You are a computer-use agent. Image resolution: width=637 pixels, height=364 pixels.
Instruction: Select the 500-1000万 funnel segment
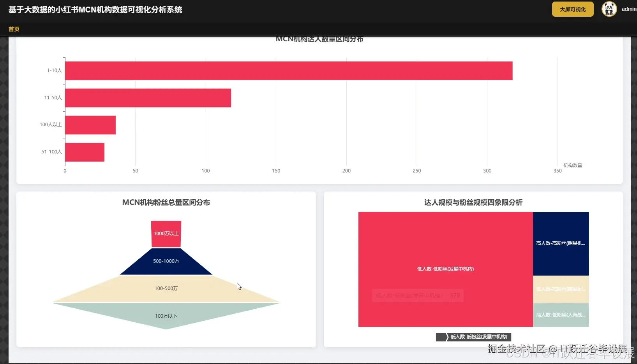pos(166,261)
